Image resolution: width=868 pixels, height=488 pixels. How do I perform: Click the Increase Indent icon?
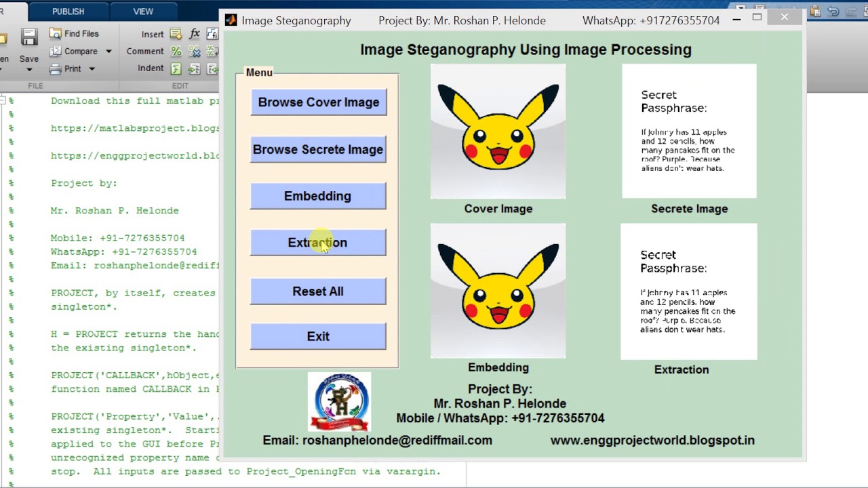point(195,69)
